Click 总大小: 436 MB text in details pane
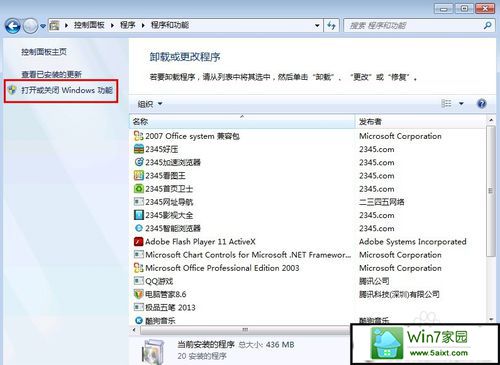This screenshot has height=365, width=500. (x=266, y=344)
